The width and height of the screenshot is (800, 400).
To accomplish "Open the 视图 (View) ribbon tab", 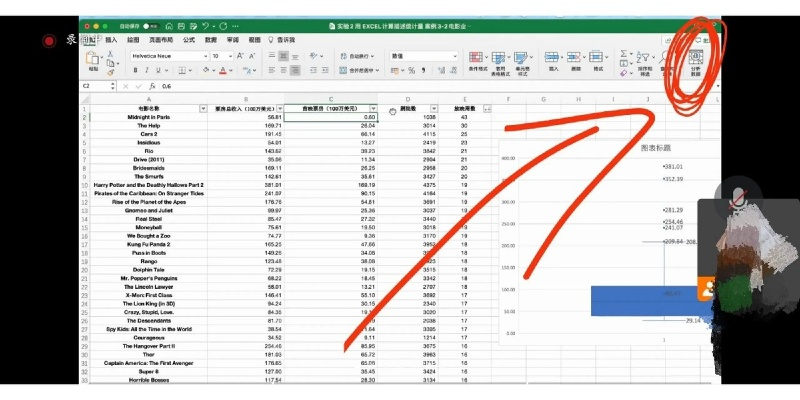I will [x=254, y=40].
